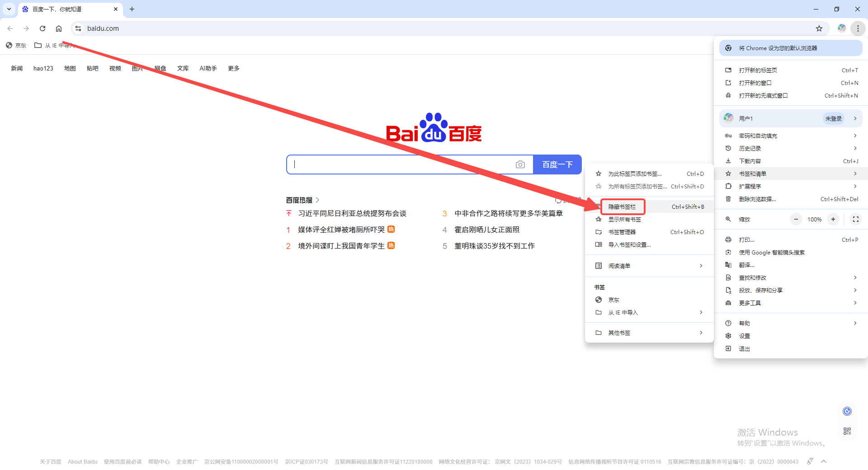This screenshot has height=470, width=868.
Task: Expand the 其他书签 folder
Action: pos(649,333)
